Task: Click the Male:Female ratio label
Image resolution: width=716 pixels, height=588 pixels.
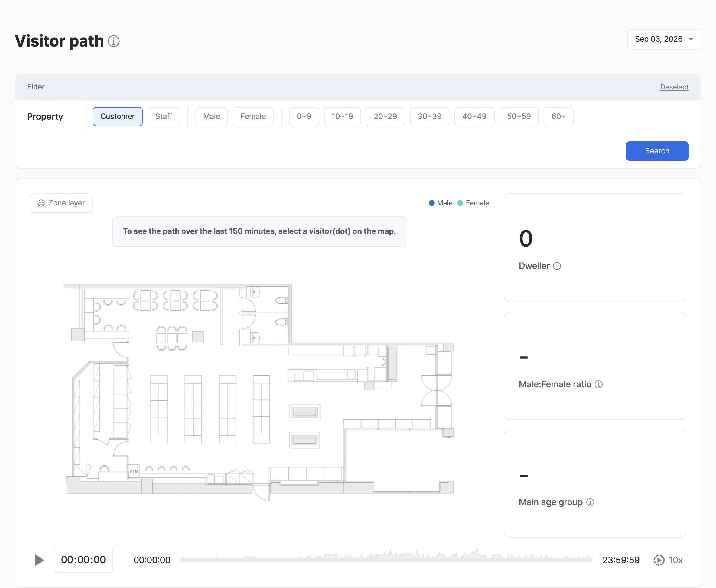Action: 555,384
